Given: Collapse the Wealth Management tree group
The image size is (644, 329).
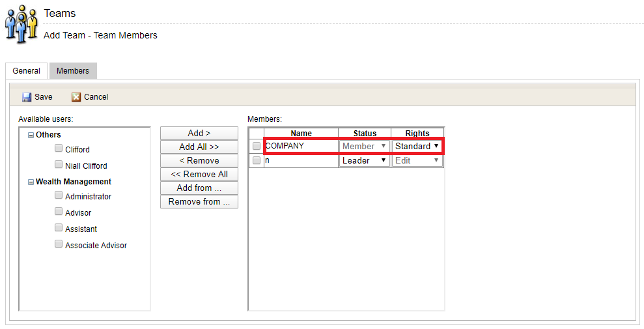Looking at the screenshot, I should click(31, 182).
